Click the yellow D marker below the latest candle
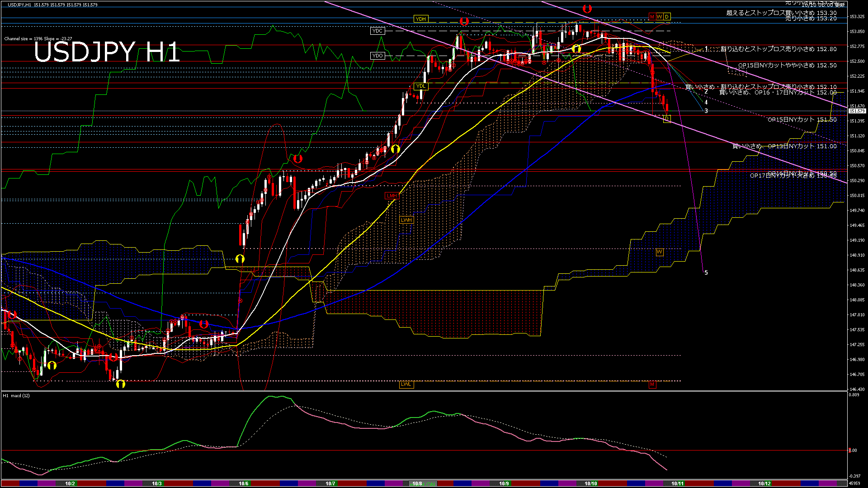Screen dimensions: 868x488 [667, 118]
